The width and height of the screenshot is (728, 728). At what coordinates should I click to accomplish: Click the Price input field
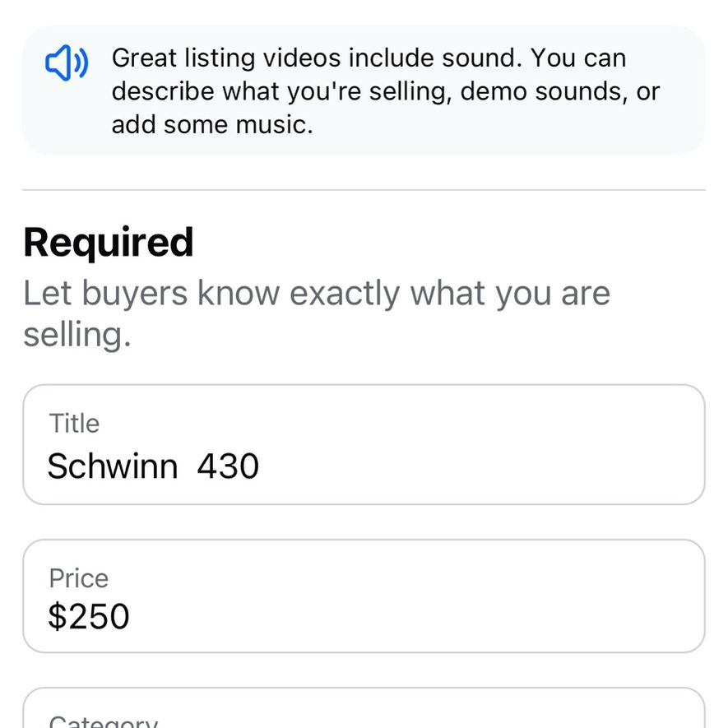coord(364,596)
